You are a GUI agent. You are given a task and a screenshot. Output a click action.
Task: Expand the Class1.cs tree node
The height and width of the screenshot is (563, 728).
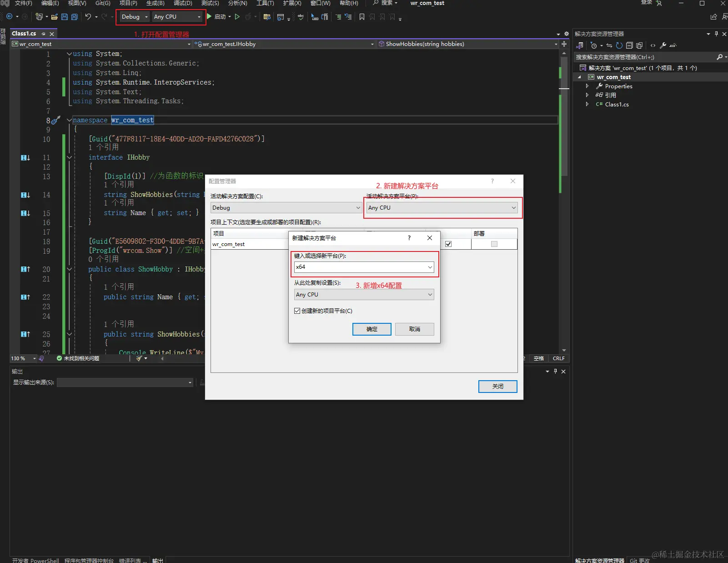587,104
